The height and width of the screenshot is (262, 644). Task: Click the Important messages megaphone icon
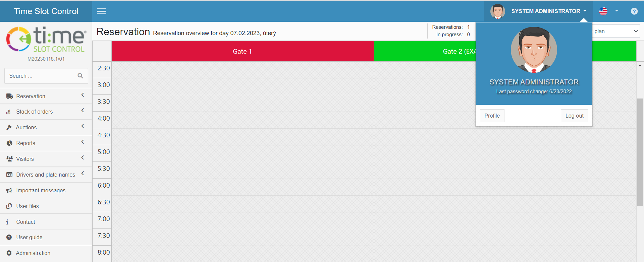tap(9, 190)
